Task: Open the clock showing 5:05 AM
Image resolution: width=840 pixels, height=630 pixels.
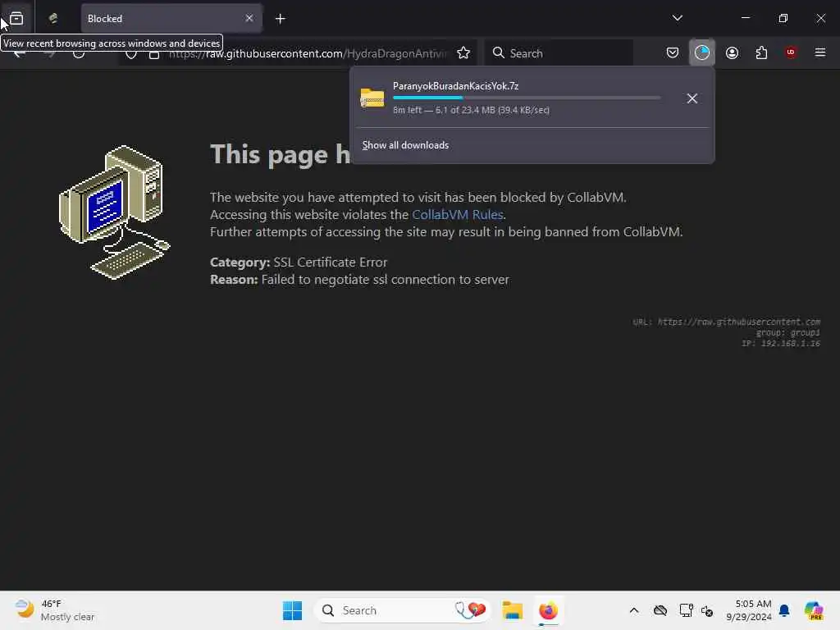Action: tap(749, 610)
